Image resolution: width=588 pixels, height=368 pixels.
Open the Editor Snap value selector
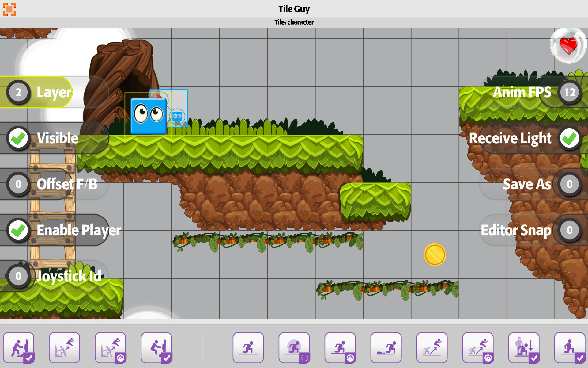[569, 230]
